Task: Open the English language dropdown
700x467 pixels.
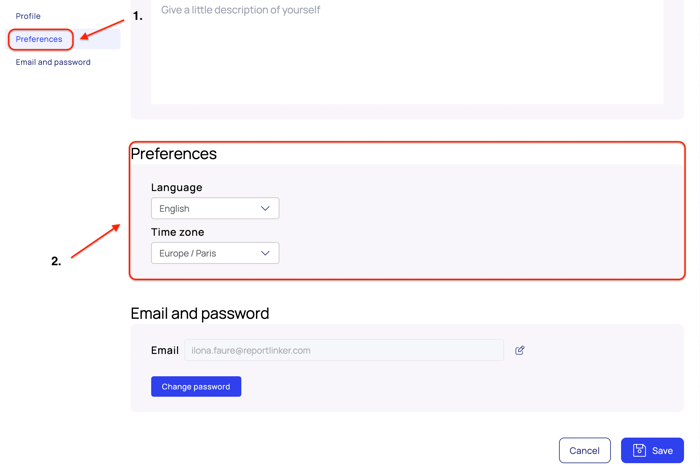Action: click(214, 209)
